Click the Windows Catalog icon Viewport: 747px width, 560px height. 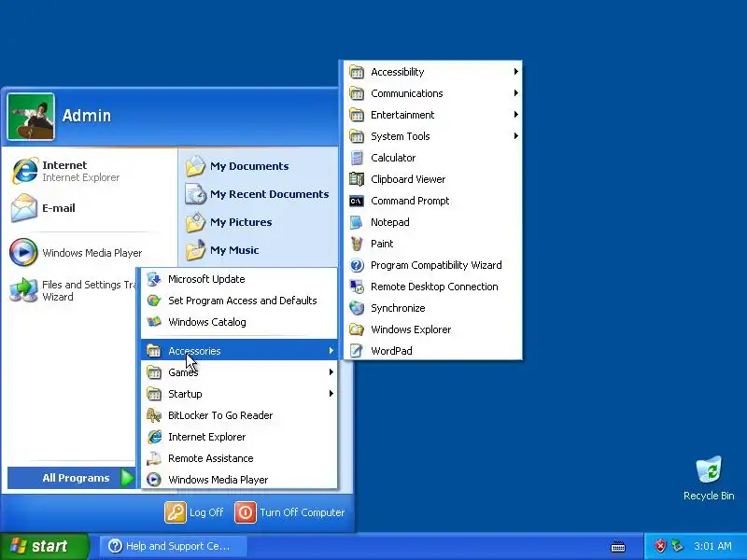click(x=154, y=322)
